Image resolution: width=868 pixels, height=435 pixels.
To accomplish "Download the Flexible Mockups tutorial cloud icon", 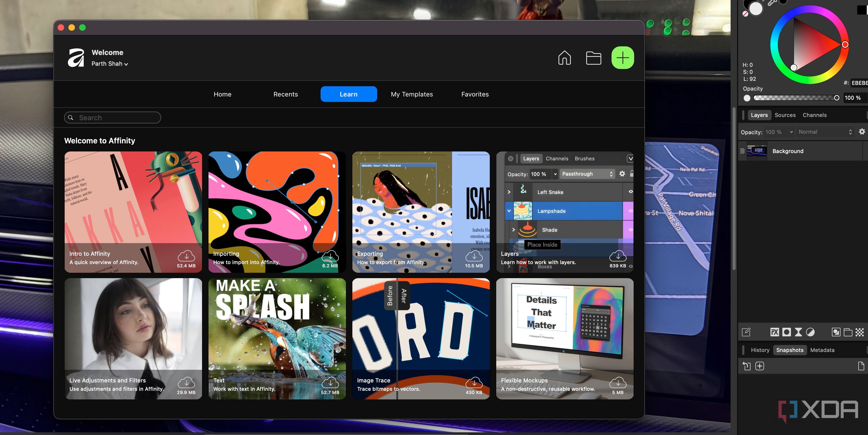I will [x=618, y=382].
